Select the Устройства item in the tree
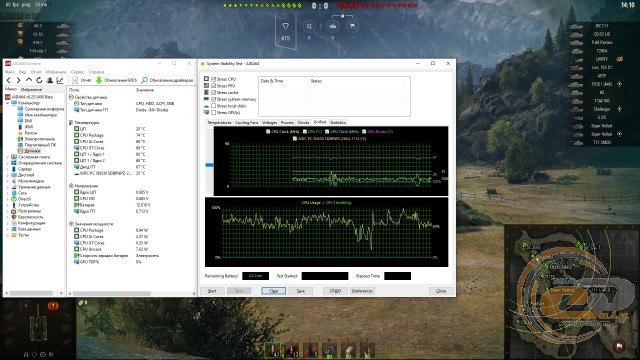Image resolution: width=640 pixels, height=360 pixels. point(25,205)
